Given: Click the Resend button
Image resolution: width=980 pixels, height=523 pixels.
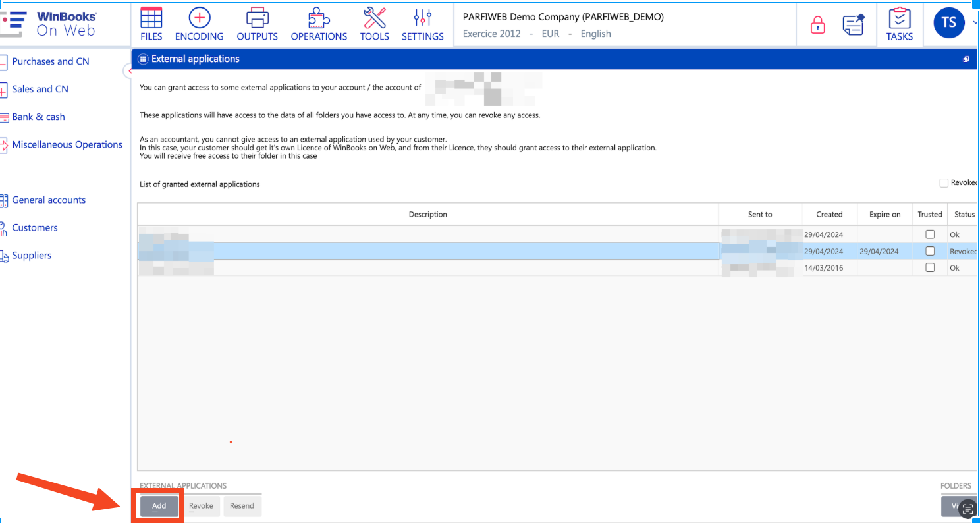Looking at the screenshot, I should 242,506.
